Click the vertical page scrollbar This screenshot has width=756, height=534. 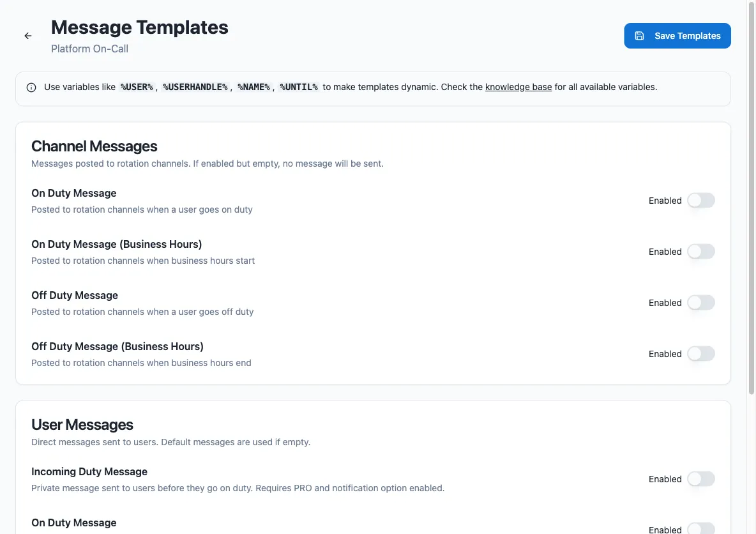(751, 198)
